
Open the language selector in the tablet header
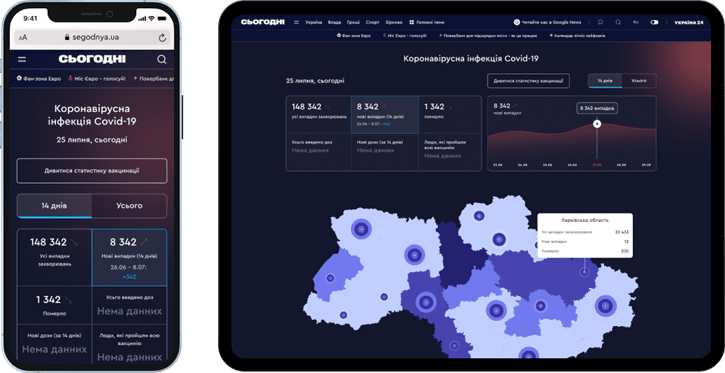pos(636,22)
